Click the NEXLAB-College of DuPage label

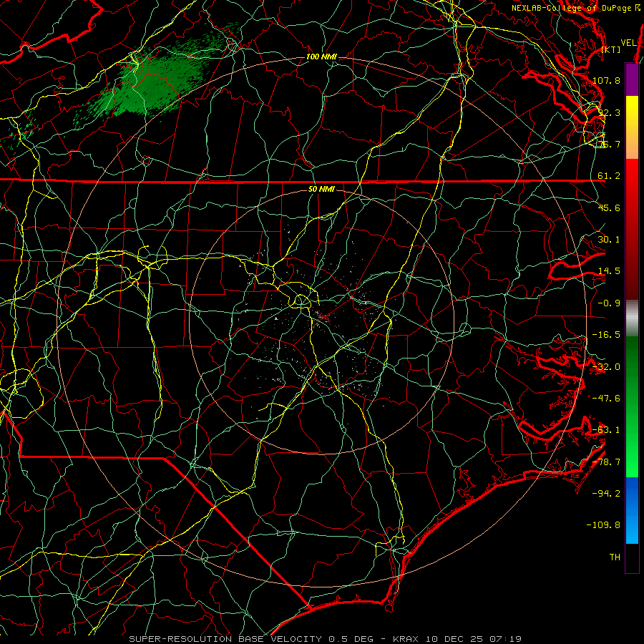[x=572, y=8]
